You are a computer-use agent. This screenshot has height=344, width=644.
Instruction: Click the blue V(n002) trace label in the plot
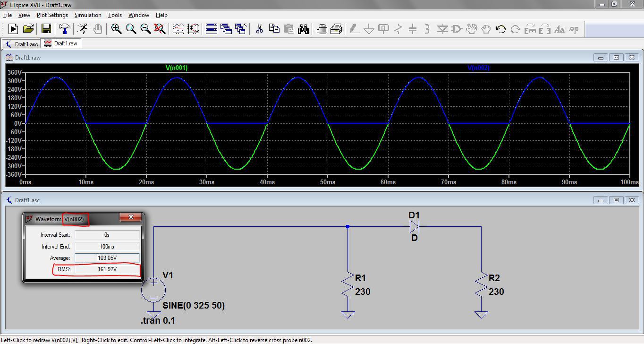478,68
